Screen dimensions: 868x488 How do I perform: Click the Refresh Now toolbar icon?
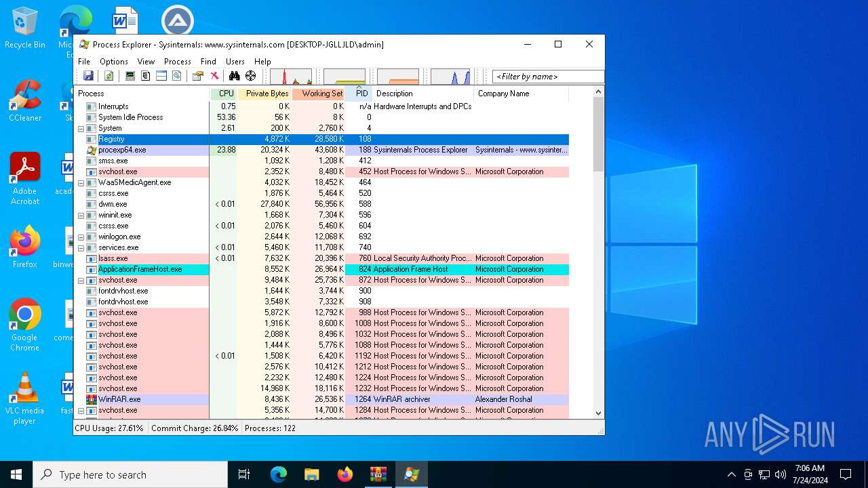108,76
